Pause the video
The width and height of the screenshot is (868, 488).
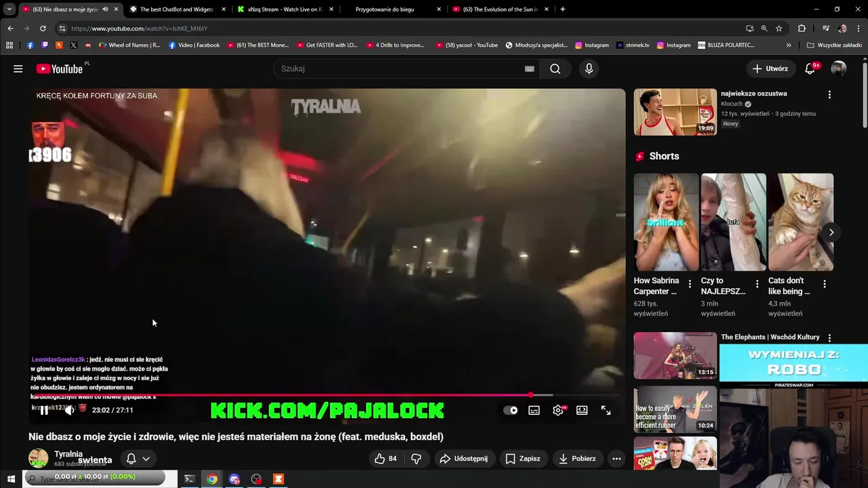tap(44, 410)
